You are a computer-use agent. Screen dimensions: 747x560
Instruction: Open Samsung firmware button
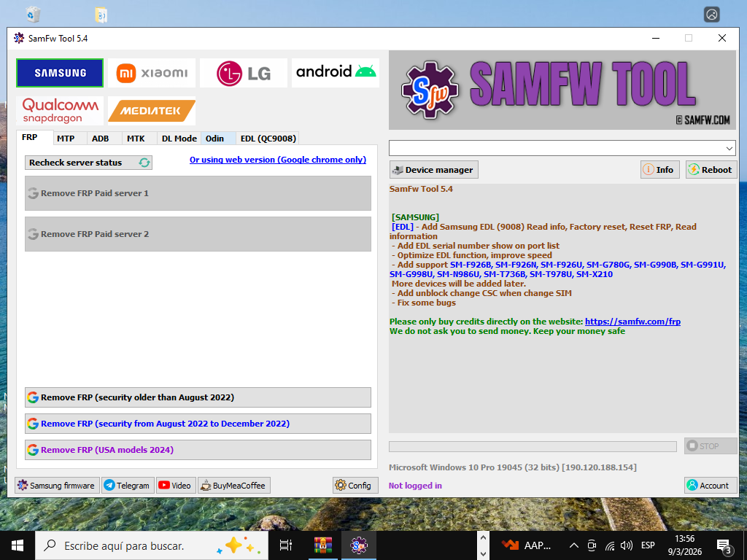tap(57, 485)
